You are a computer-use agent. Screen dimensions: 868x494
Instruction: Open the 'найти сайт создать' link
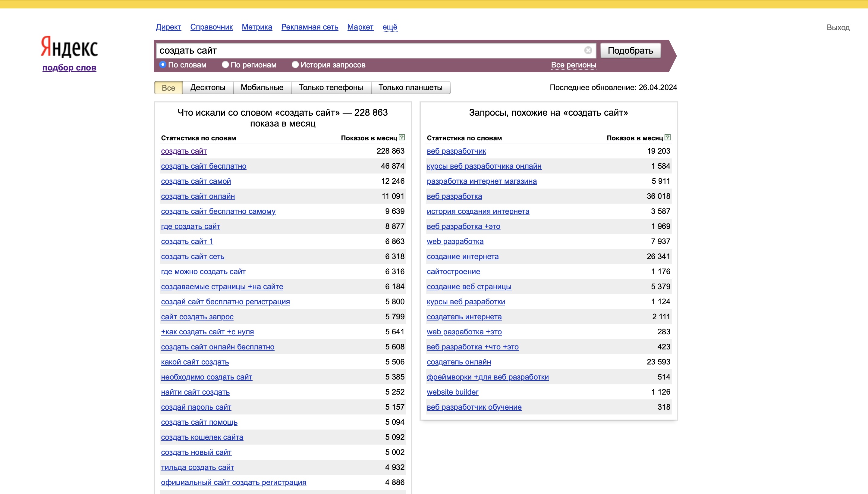click(x=195, y=392)
